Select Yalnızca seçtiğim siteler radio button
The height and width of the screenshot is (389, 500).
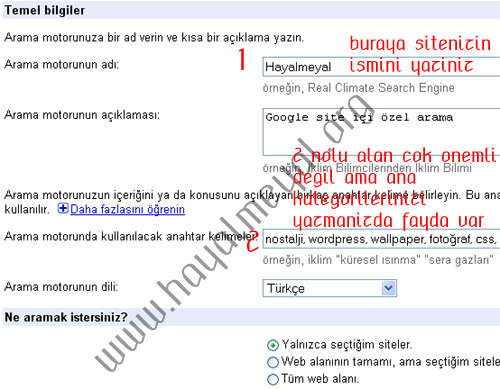point(273,345)
